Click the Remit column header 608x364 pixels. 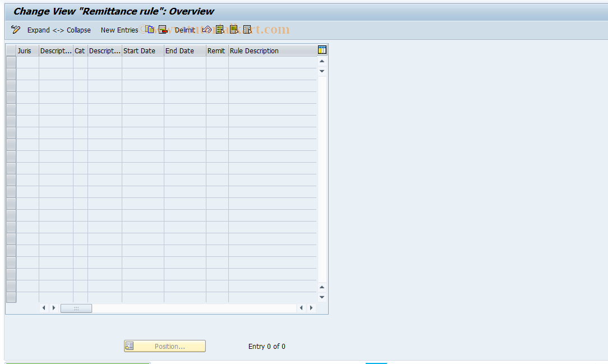tap(217, 51)
